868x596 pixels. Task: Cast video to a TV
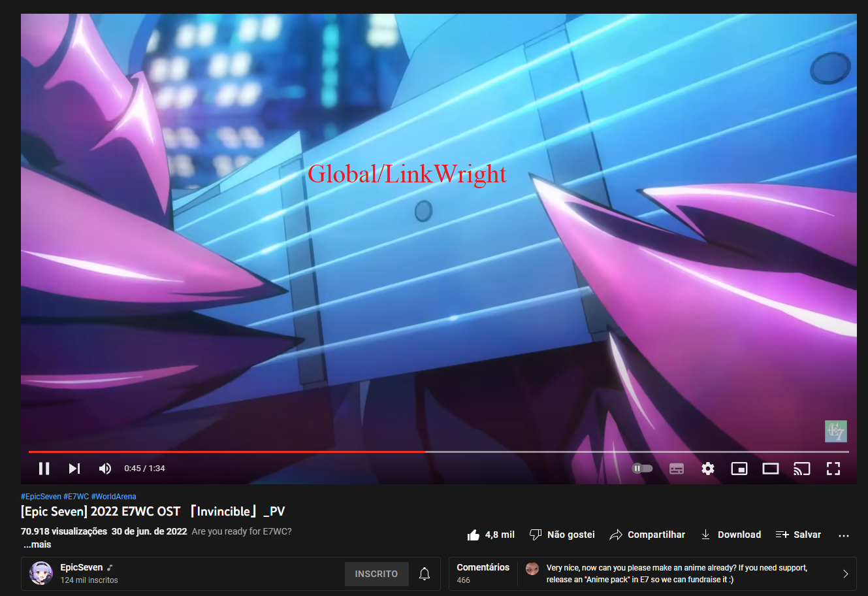[x=801, y=469]
